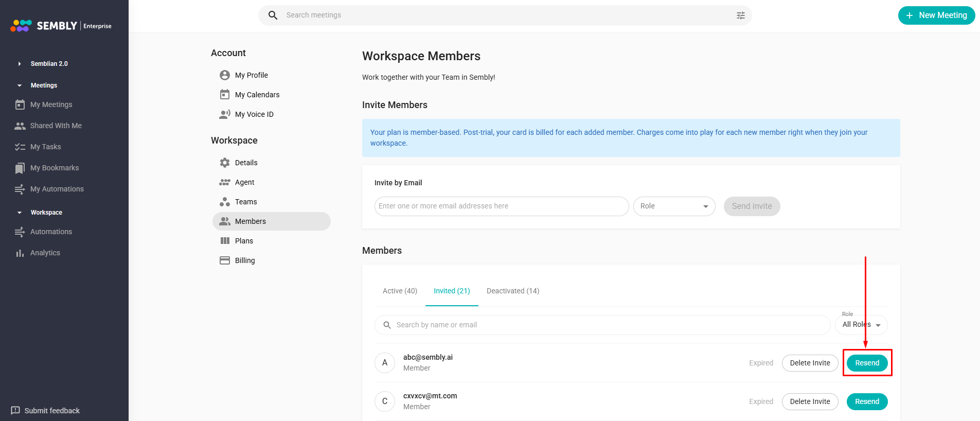Open My Calendars settings
The width and height of the screenshot is (980, 421).
pos(257,95)
